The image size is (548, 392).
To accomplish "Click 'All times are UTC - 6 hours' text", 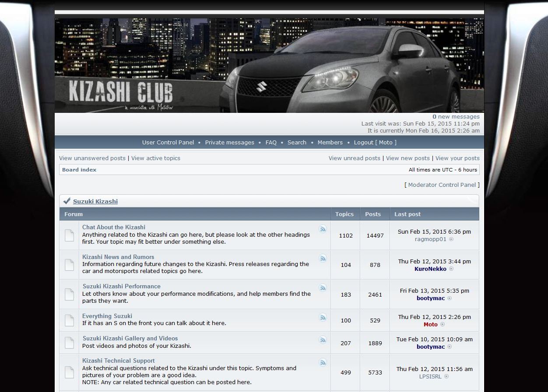I will (443, 170).
